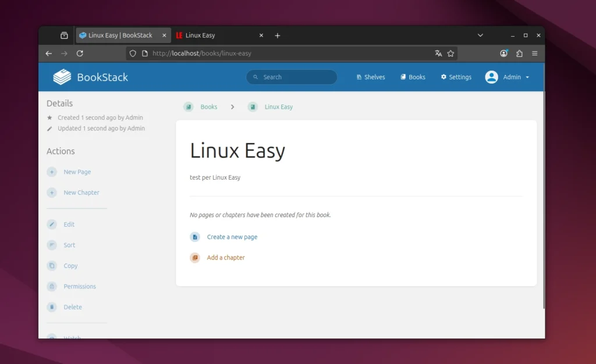This screenshot has width=596, height=364.
Task: Open the Admin account dropdown
Action: 507,76
